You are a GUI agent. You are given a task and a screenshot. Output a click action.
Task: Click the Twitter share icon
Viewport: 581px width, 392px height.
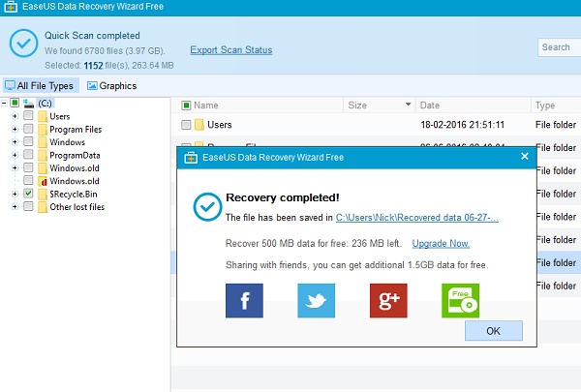pos(316,300)
